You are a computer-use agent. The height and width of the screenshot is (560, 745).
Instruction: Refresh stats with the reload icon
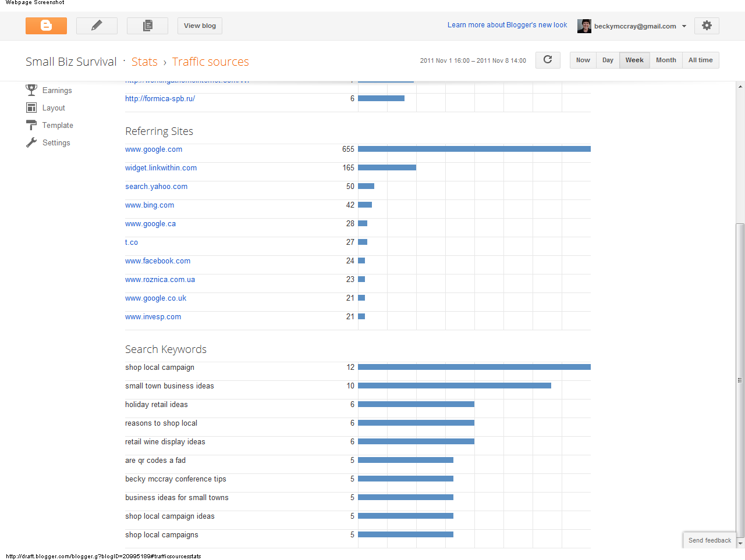point(548,60)
